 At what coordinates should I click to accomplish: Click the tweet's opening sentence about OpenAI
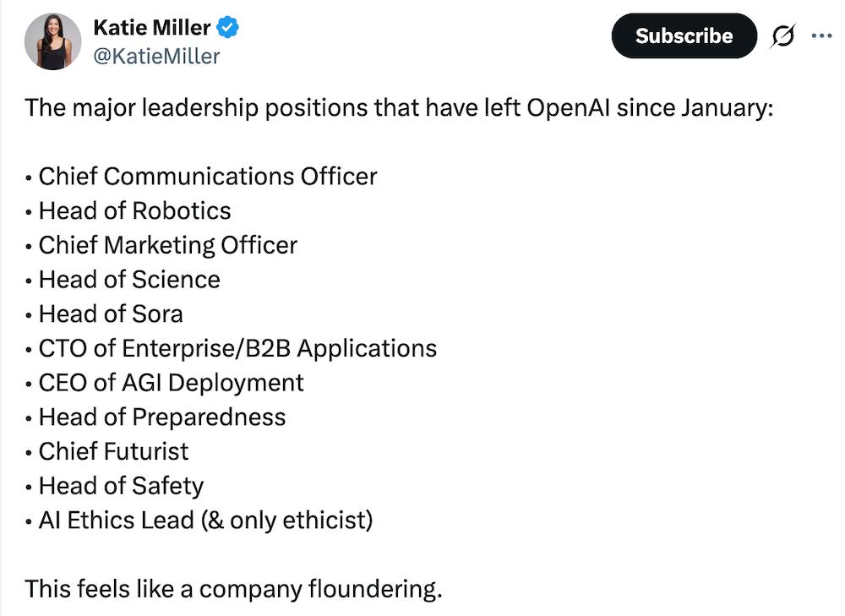(x=399, y=108)
